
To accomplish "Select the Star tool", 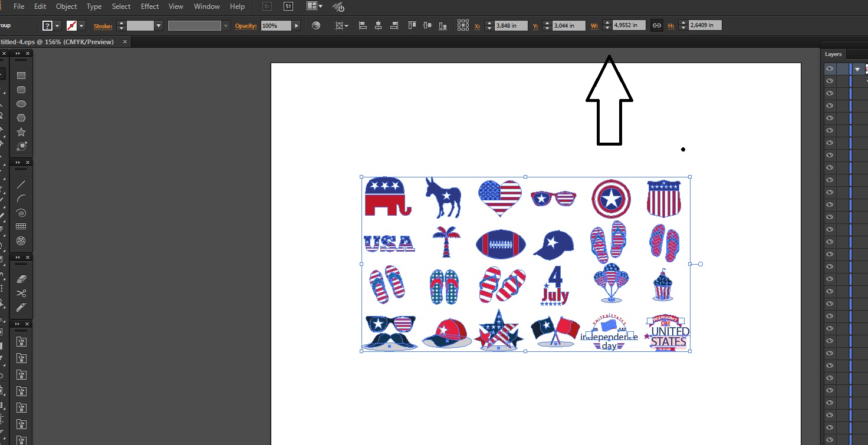I will [x=21, y=132].
